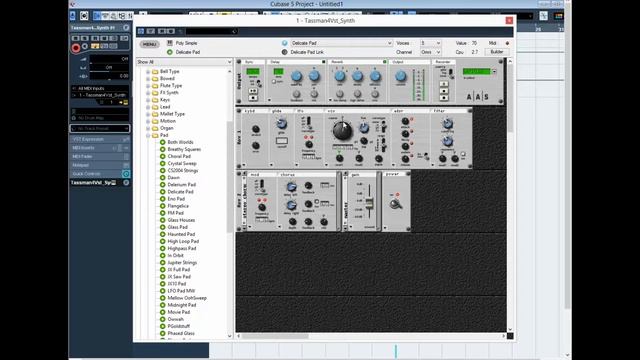Toggle the Reverb module on/off indicator
This screenshot has width=640, height=360.
[x=384, y=62]
